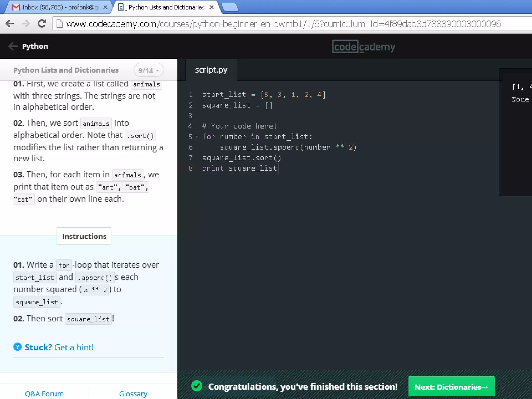This screenshot has width=532, height=399.
Task: Click the .append() snippet in instructions
Action: point(95,277)
